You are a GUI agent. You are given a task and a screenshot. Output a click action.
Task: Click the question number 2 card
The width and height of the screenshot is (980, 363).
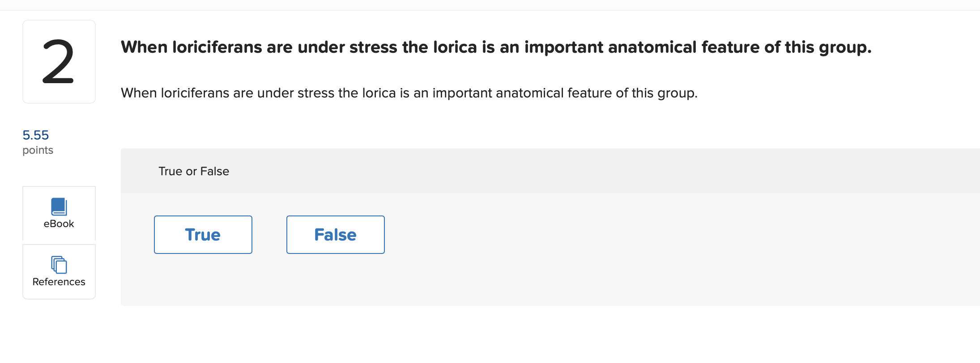click(59, 60)
